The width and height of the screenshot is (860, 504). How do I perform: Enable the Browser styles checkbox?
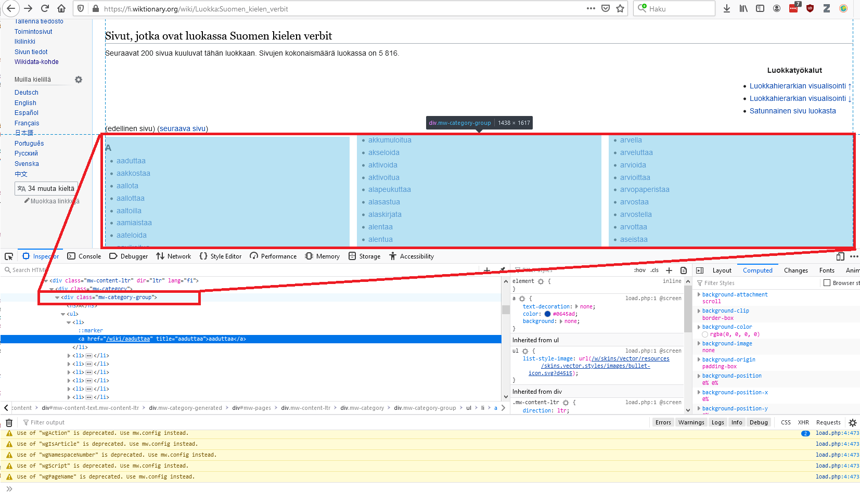[x=827, y=283]
